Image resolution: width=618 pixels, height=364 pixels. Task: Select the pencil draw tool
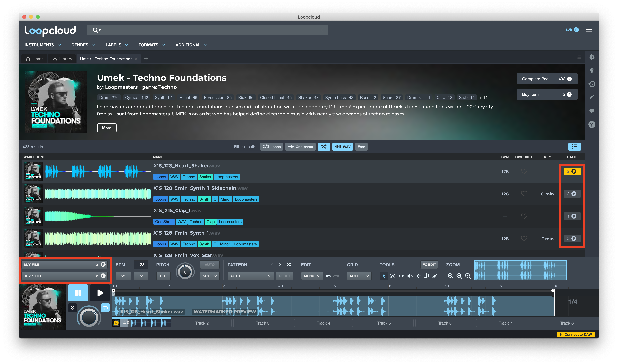435,276
